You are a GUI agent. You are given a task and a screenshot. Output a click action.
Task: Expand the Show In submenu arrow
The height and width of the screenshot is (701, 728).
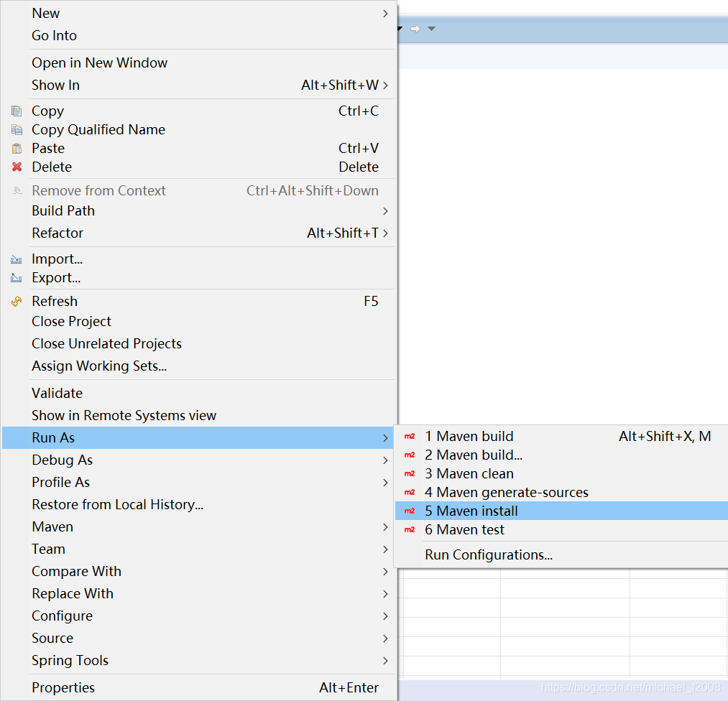point(385,85)
